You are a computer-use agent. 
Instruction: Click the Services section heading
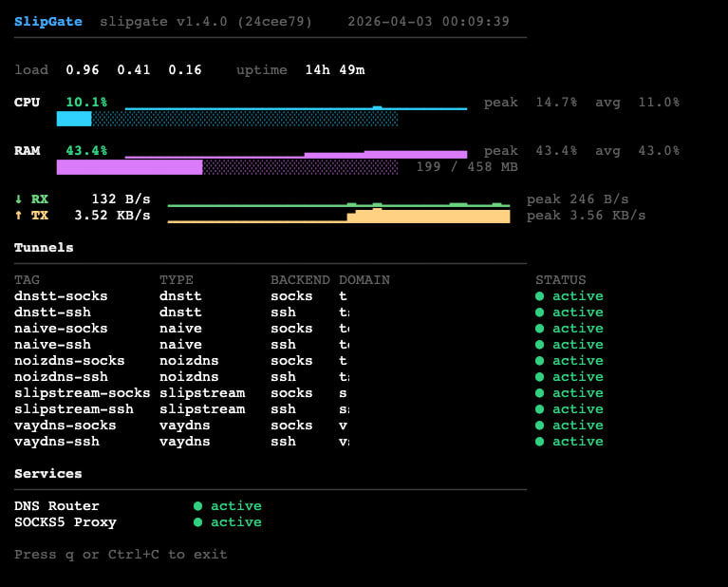click(48, 474)
